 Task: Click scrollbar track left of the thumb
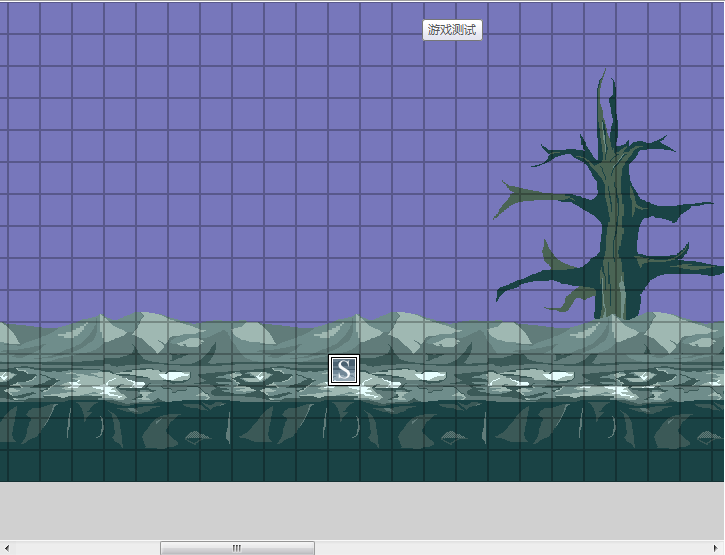[x=86, y=548]
